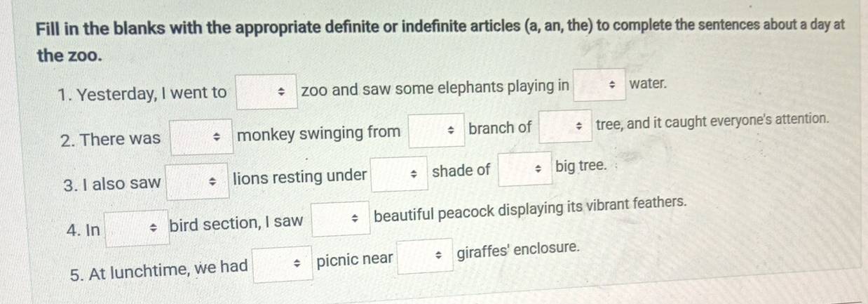Expand the dropdown before 'beautiful peacock'

click(x=340, y=218)
